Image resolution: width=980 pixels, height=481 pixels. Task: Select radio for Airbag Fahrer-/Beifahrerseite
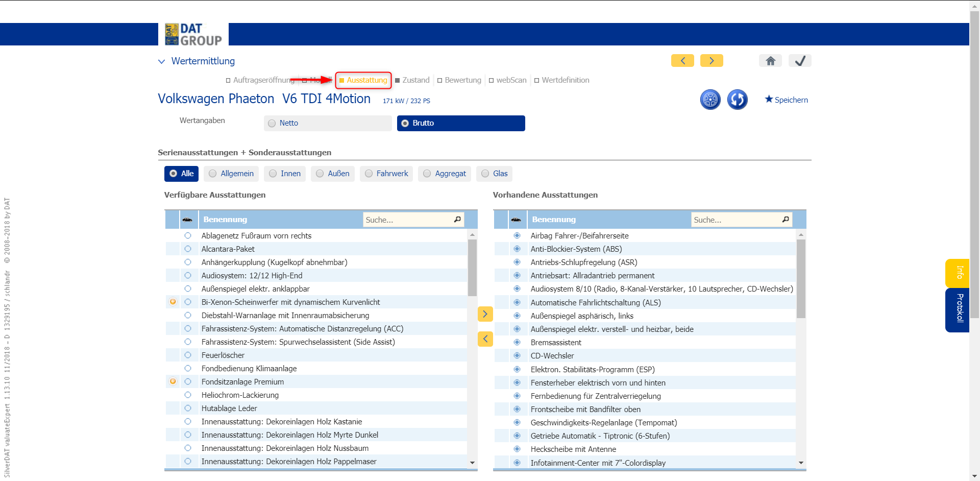pos(517,235)
